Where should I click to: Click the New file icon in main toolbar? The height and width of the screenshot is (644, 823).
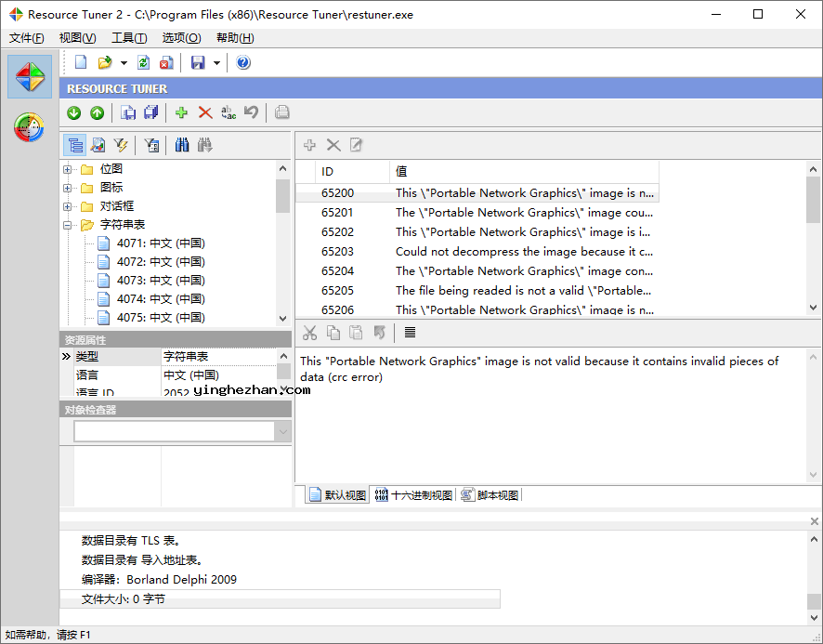point(81,62)
